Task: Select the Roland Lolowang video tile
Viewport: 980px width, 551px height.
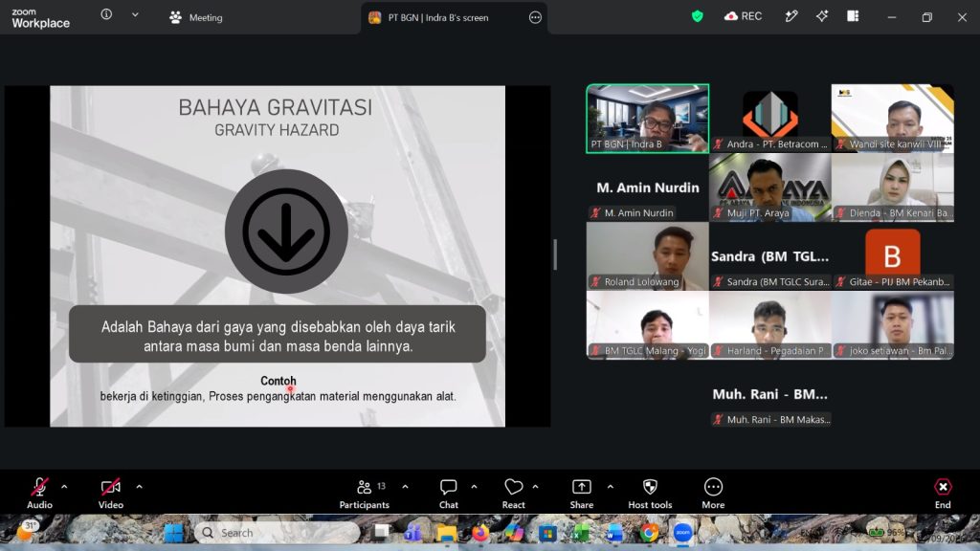Action: pyautogui.click(x=648, y=256)
